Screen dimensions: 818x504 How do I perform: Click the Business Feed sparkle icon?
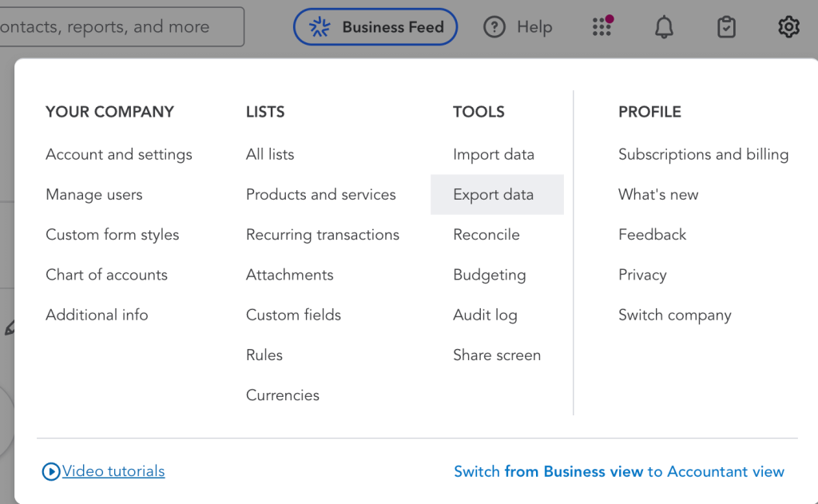[320, 27]
